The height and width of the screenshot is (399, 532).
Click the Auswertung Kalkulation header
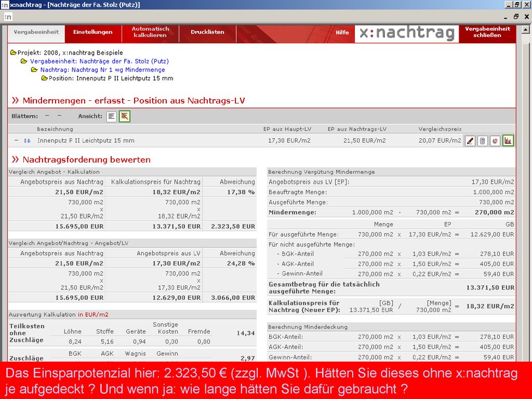[132, 314]
